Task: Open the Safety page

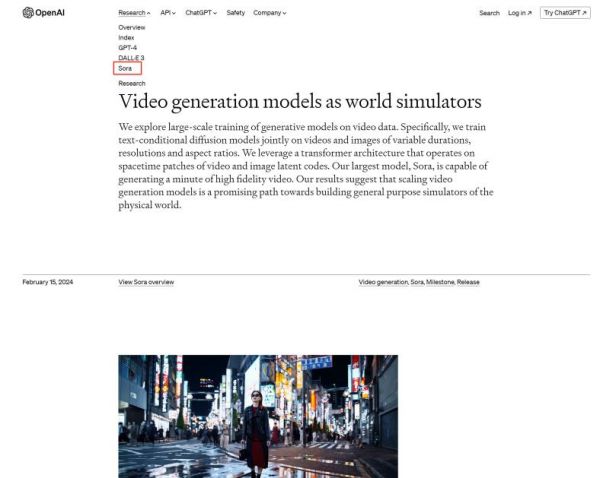Action: (235, 13)
